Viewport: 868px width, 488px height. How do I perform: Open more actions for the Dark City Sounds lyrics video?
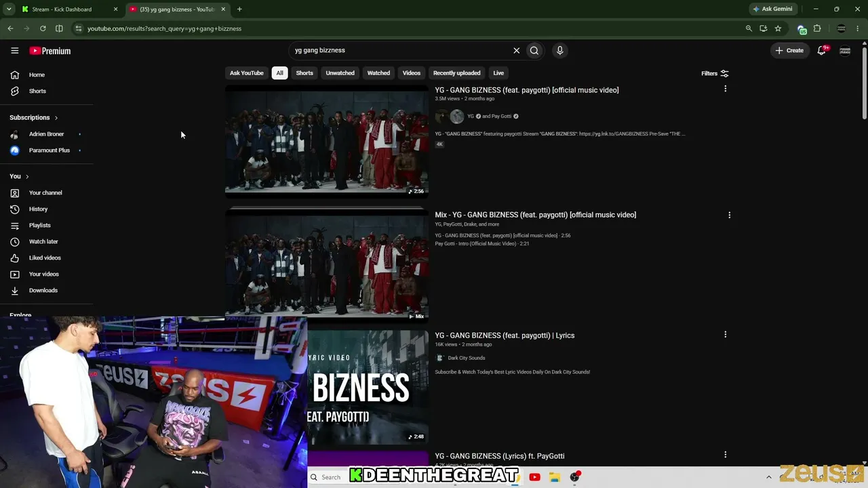click(x=725, y=334)
